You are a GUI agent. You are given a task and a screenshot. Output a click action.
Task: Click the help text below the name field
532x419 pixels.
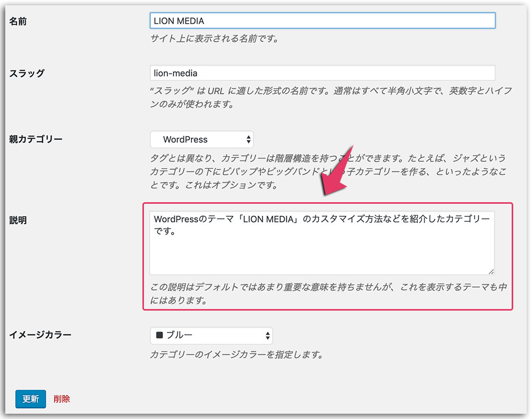click(214, 39)
